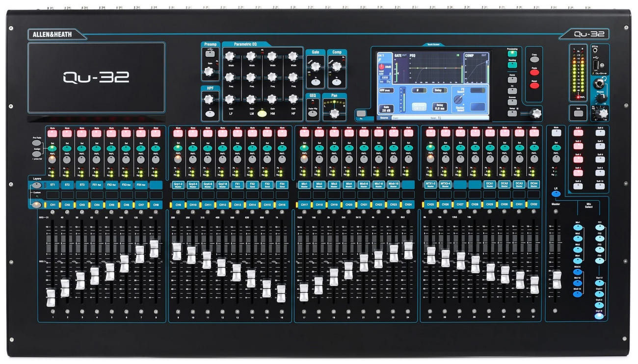Select the blue LR mix key
The image size is (638, 364).
tap(556, 194)
